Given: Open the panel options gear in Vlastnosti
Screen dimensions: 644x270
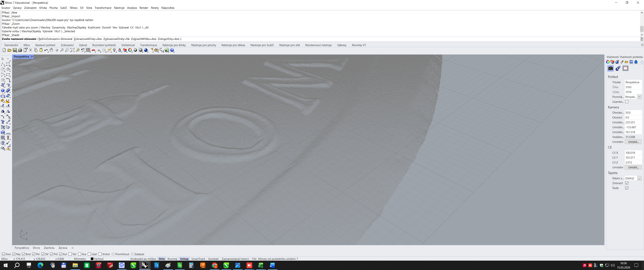Looking at the screenshot, I should click(x=642, y=62).
